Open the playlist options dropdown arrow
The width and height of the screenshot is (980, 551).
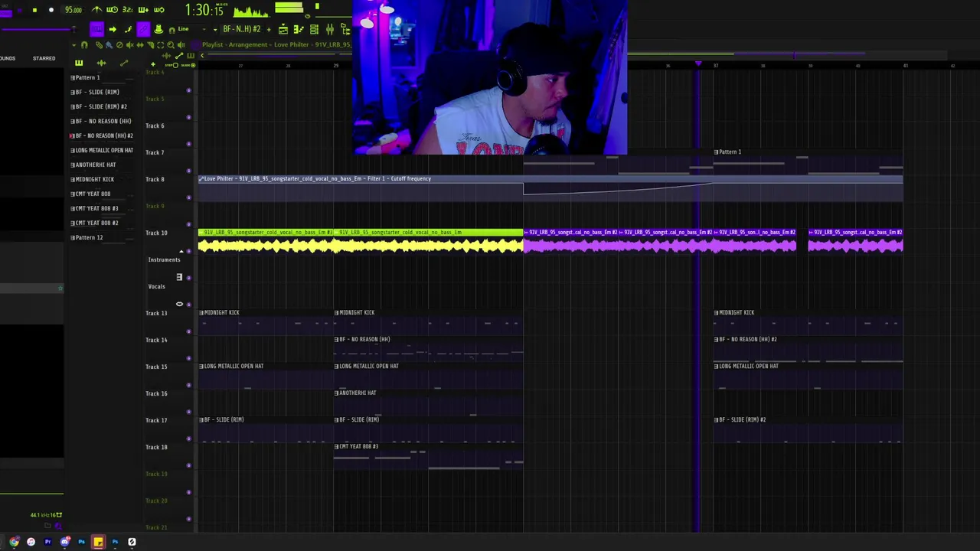(x=73, y=44)
